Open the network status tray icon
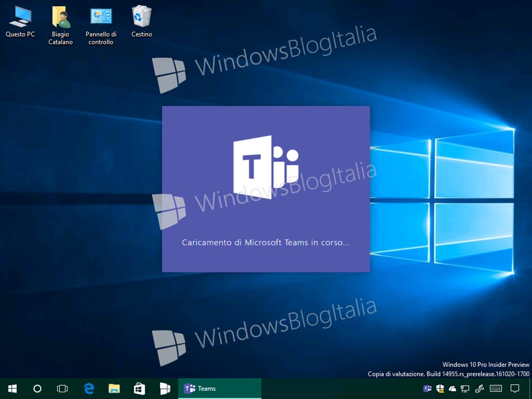 465,388
